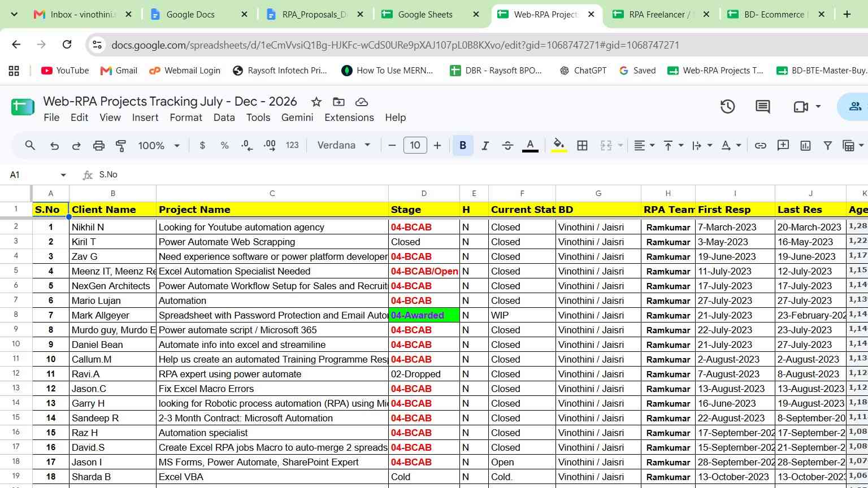Open the Extensions menu
Image resolution: width=868 pixels, height=488 pixels.
point(349,117)
